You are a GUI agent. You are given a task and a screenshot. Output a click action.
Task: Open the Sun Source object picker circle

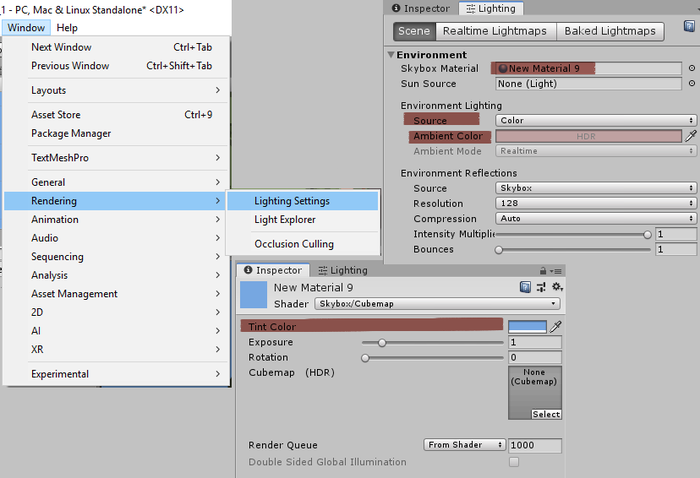[692, 84]
